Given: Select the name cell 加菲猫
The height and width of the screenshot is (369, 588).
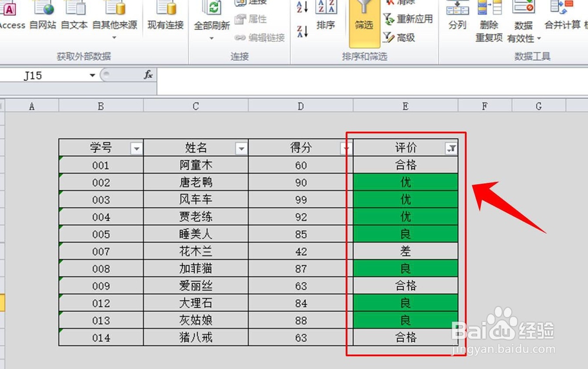Looking at the screenshot, I should pos(196,269).
